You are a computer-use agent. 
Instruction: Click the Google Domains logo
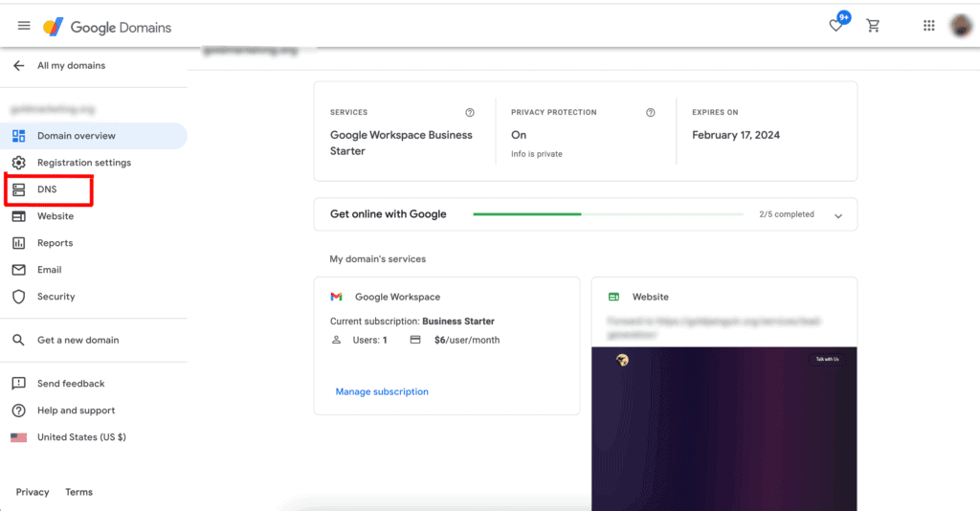[107, 27]
